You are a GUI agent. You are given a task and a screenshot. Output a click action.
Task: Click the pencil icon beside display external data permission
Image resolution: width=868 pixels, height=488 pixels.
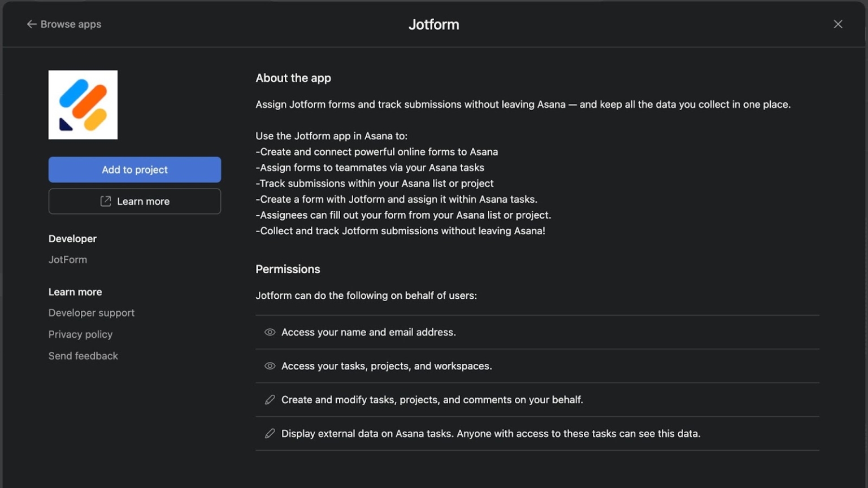[x=270, y=433]
